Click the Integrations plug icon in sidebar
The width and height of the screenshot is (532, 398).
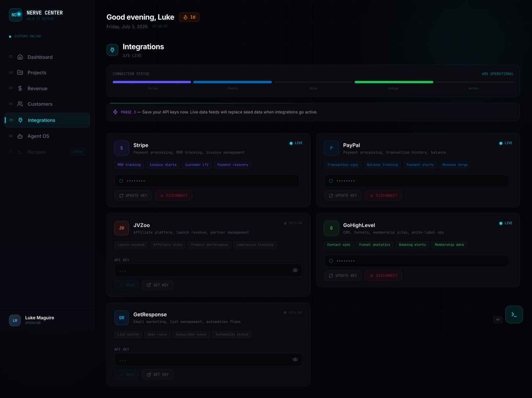[x=21, y=120]
